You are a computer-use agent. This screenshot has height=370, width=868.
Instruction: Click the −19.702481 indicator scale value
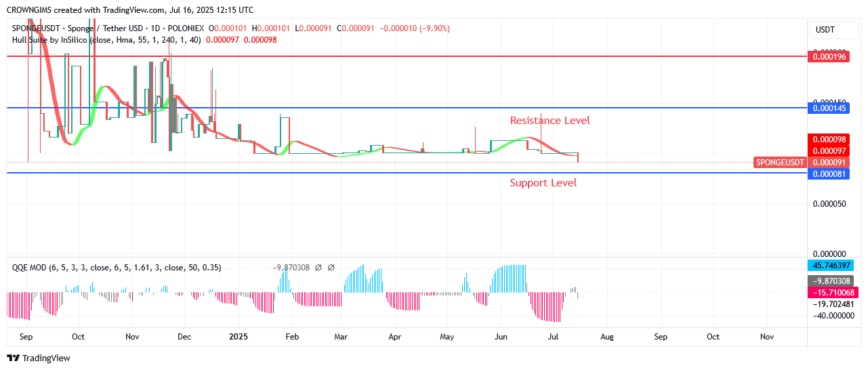[834, 304]
